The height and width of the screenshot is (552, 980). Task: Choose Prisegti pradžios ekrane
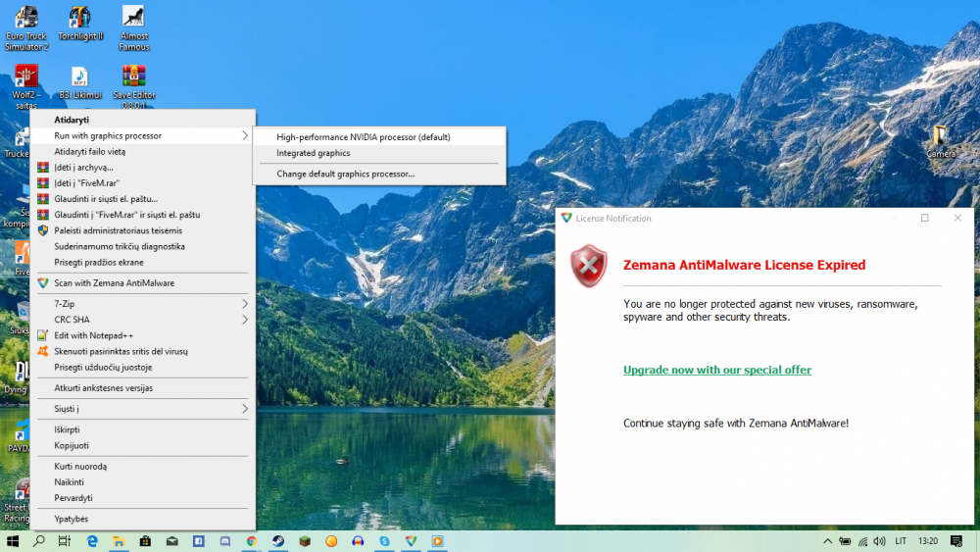(143, 263)
